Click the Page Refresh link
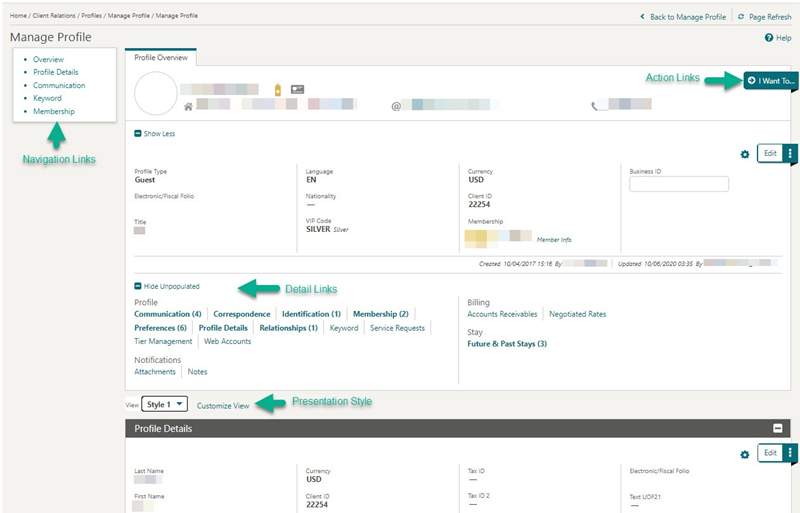The height and width of the screenshot is (513, 800). tap(770, 17)
